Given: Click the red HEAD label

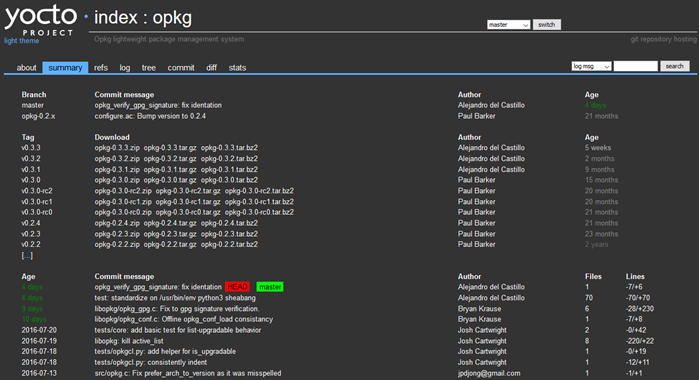Looking at the screenshot, I should (x=238, y=287).
